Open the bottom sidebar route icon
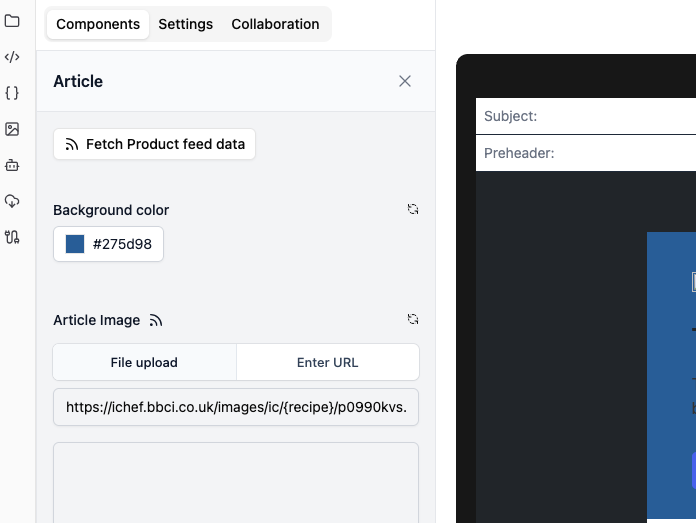The image size is (696, 523). [x=12, y=237]
